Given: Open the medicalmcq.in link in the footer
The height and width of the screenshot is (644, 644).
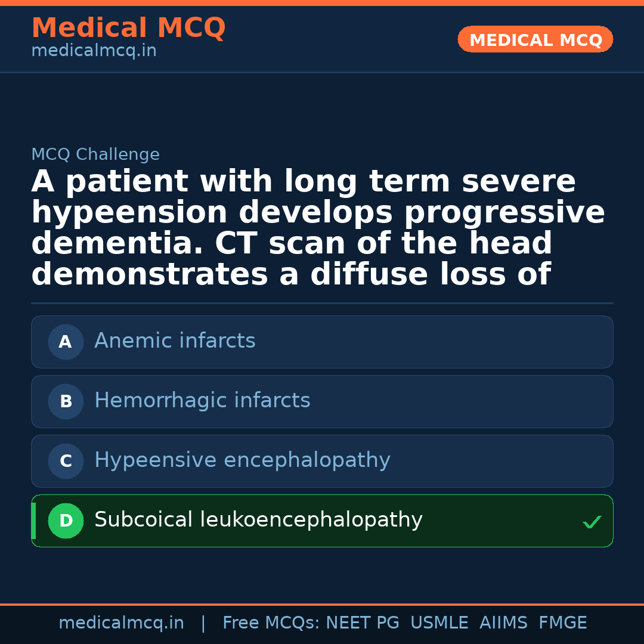Looking at the screenshot, I should (x=121, y=623).
